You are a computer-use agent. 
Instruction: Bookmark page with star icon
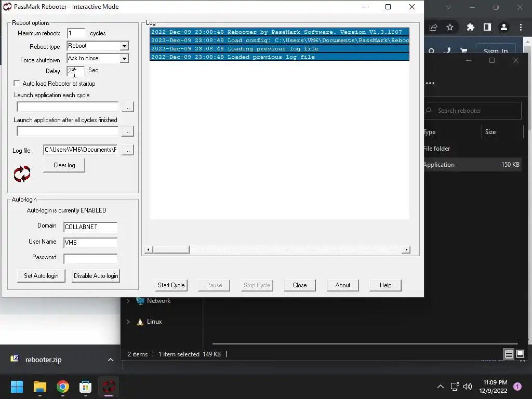[450, 27]
